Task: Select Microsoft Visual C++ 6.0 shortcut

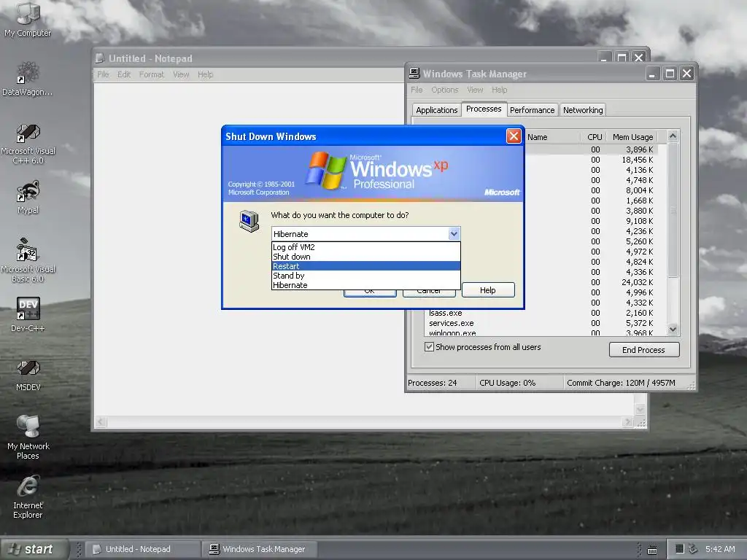Action: [28, 144]
